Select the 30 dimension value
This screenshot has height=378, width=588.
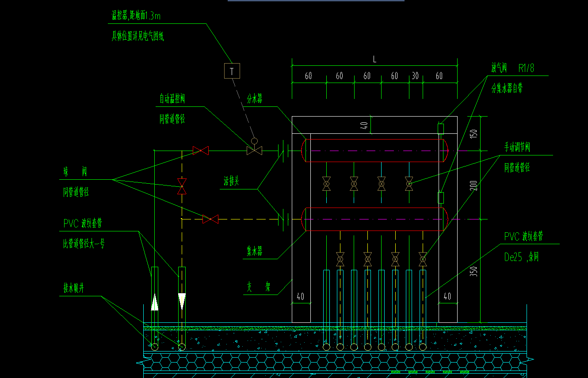[415, 76]
